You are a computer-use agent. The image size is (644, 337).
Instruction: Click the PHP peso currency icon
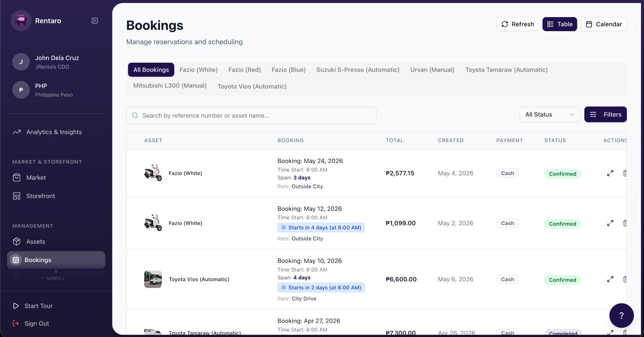coord(21,90)
